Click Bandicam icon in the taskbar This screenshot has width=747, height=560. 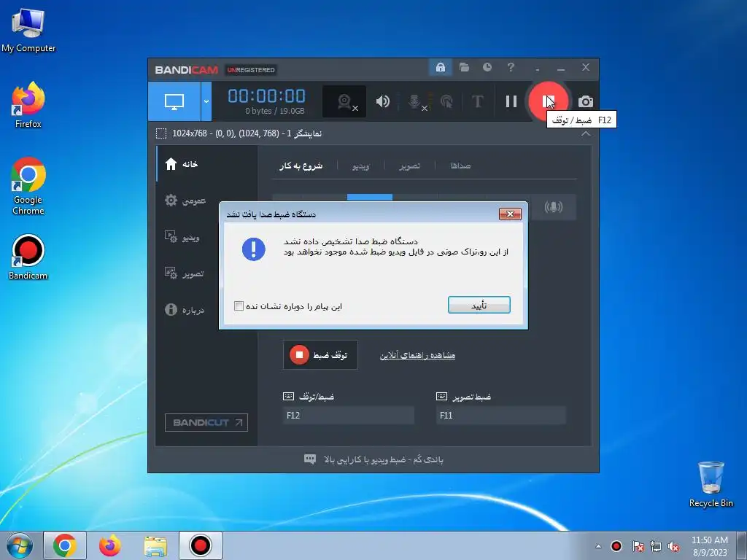coord(201,545)
